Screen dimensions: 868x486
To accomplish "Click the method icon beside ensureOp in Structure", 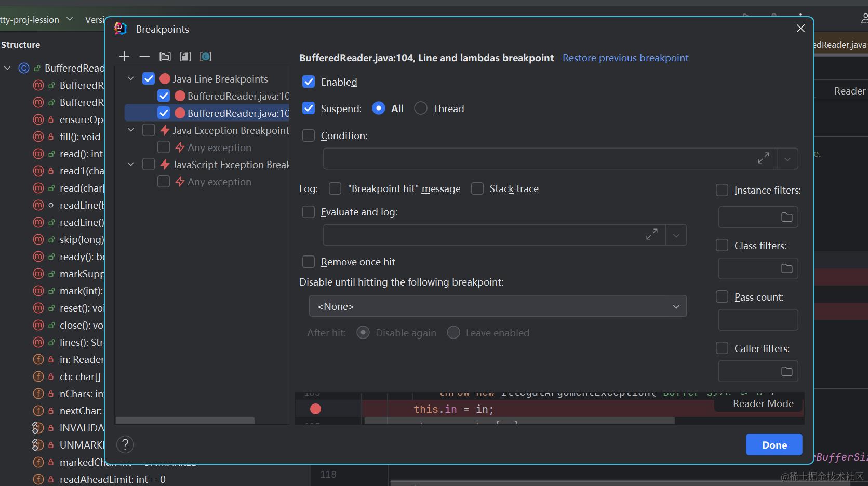I will coord(38,119).
